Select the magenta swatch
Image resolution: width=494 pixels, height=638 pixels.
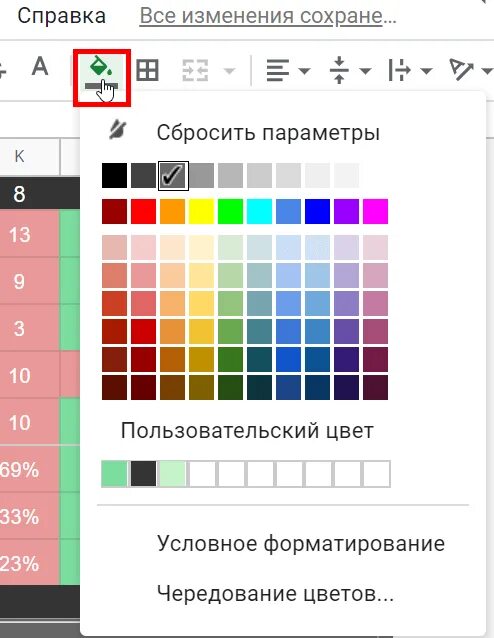coord(375,211)
